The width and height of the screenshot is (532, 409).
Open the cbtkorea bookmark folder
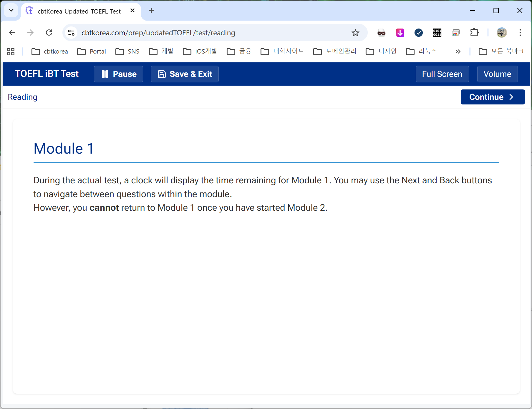click(50, 51)
